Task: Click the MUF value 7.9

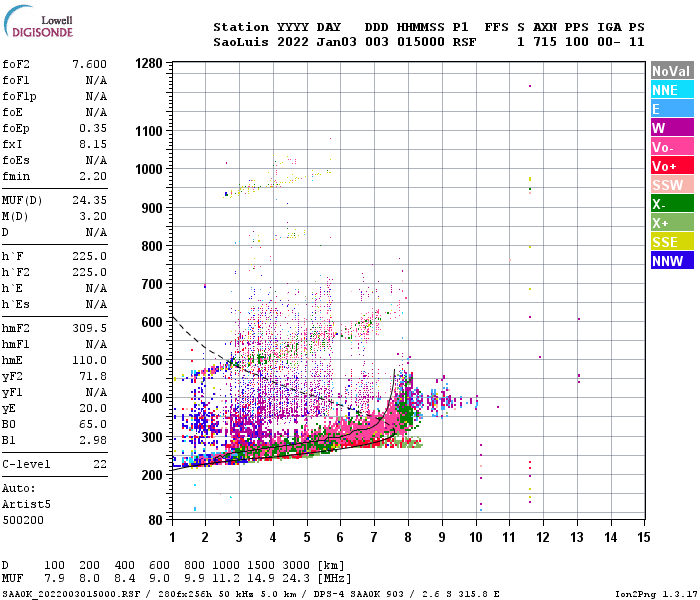Action: pyautogui.click(x=54, y=579)
